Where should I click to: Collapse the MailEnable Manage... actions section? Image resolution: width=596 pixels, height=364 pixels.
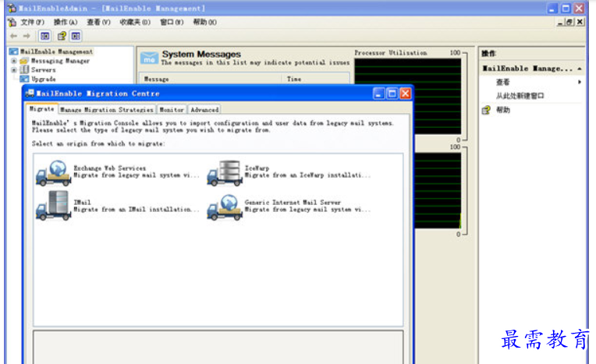(x=580, y=69)
